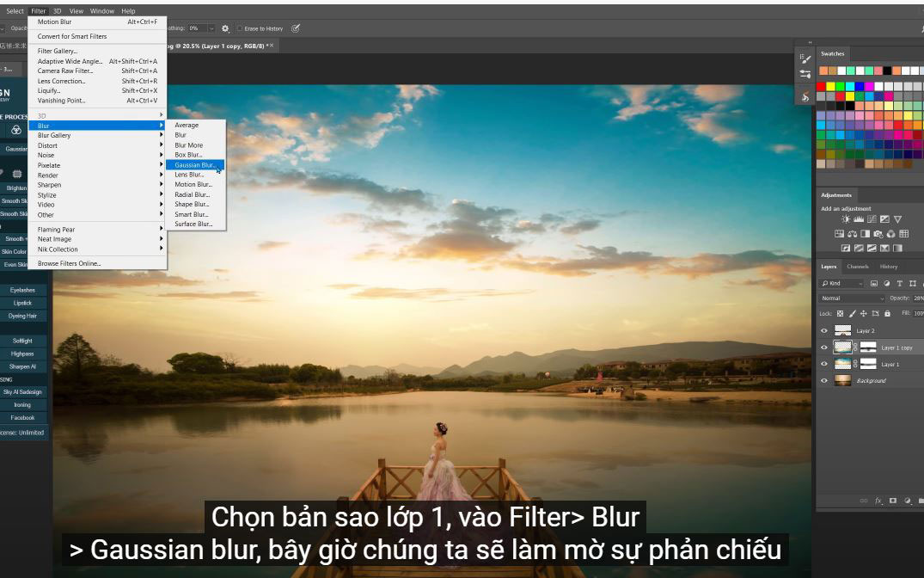The width and height of the screenshot is (924, 578).
Task: Filter layers by type (T) icon
Action: tap(900, 284)
